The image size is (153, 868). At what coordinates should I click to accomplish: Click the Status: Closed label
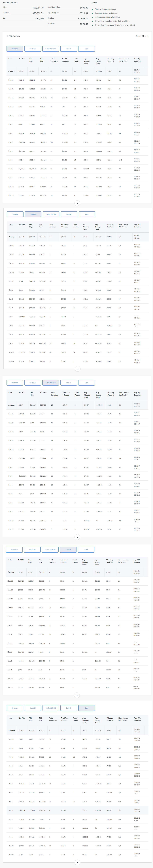tap(142, 36)
